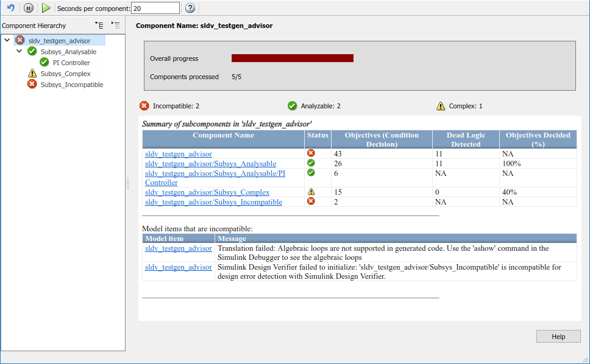The height and width of the screenshot is (364, 590).
Task: Collapse the Subsys_Analysable tree node
Action: (x=19, y=51)
